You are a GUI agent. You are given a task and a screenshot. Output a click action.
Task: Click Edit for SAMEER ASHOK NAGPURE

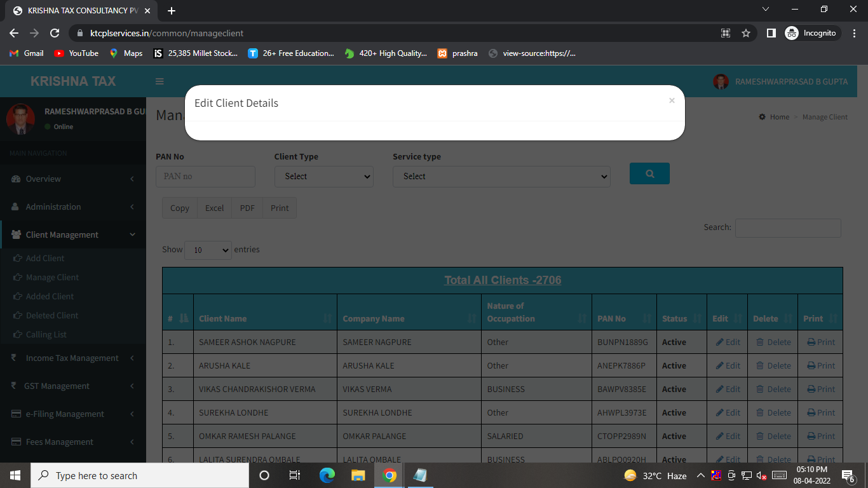click(x=728, y=342)
